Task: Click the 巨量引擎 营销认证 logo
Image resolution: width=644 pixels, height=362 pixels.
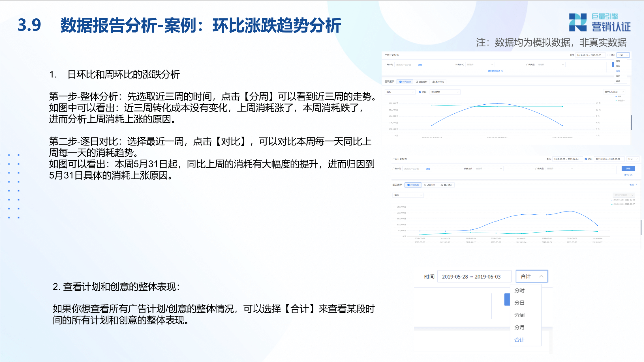Action: [600, 22]
